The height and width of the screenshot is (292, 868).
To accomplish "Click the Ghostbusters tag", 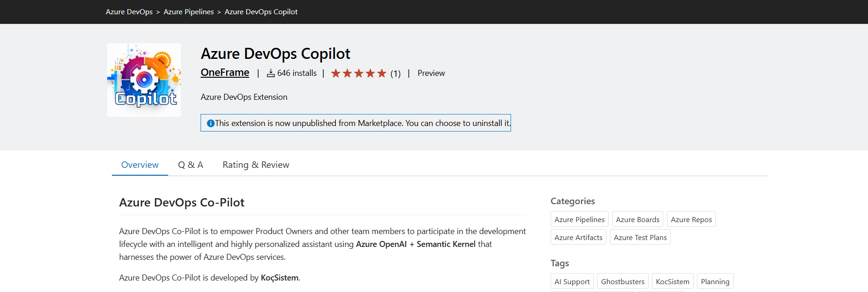I will point(623,281).
